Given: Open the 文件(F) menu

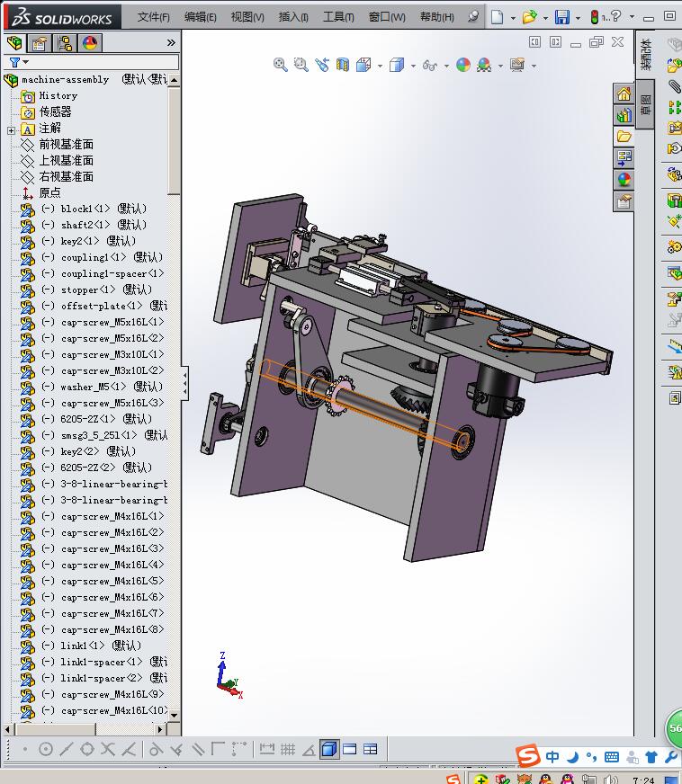Looking at the screenshot, I should tap(153, 17).
